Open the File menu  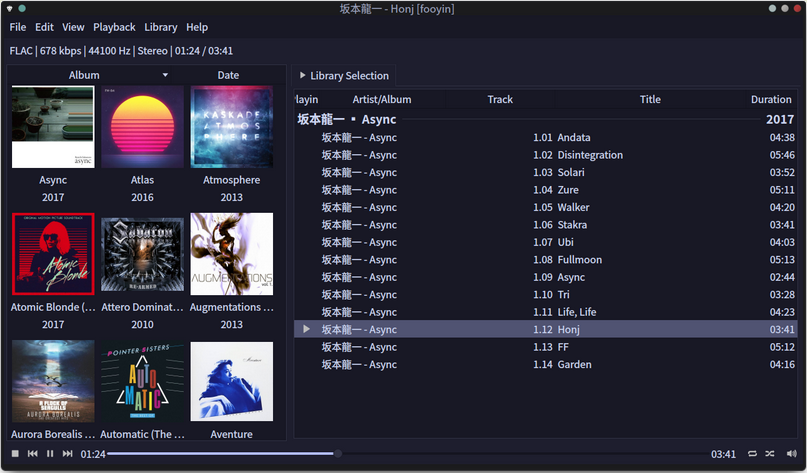17,27
